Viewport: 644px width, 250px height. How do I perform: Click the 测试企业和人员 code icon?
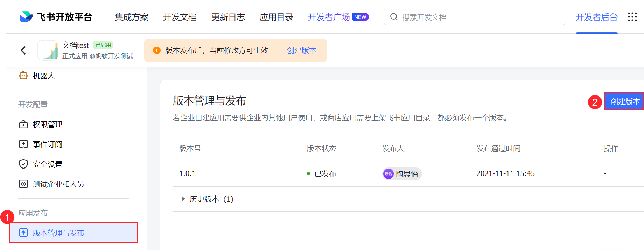click(x=23, y=184)
